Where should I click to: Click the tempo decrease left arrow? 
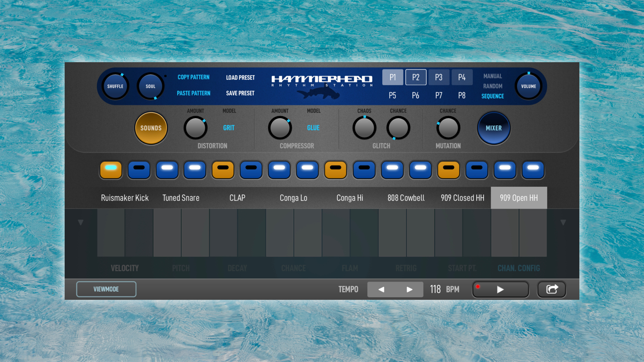(x=381, y=289)
